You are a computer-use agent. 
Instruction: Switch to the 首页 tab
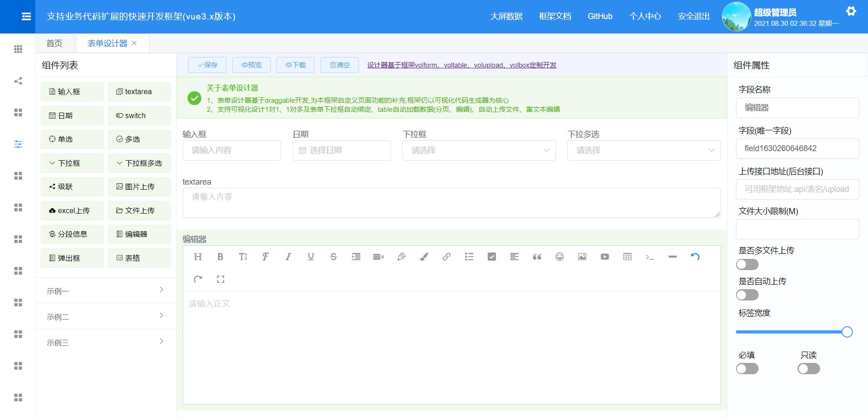pyautogui.click(x=54, y=43)
